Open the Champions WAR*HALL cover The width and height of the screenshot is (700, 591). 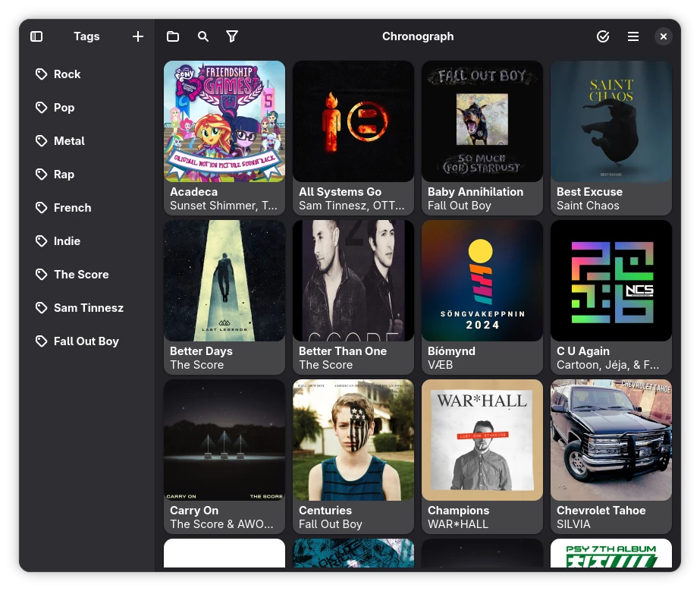(x=482, y=440)
